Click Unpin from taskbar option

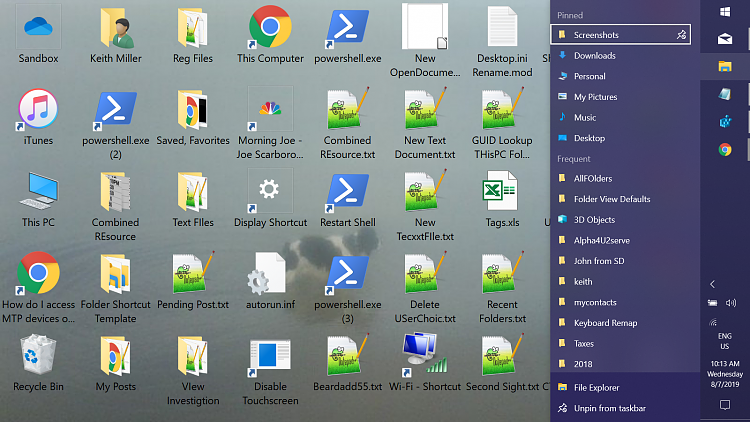(x=609, y=408)
